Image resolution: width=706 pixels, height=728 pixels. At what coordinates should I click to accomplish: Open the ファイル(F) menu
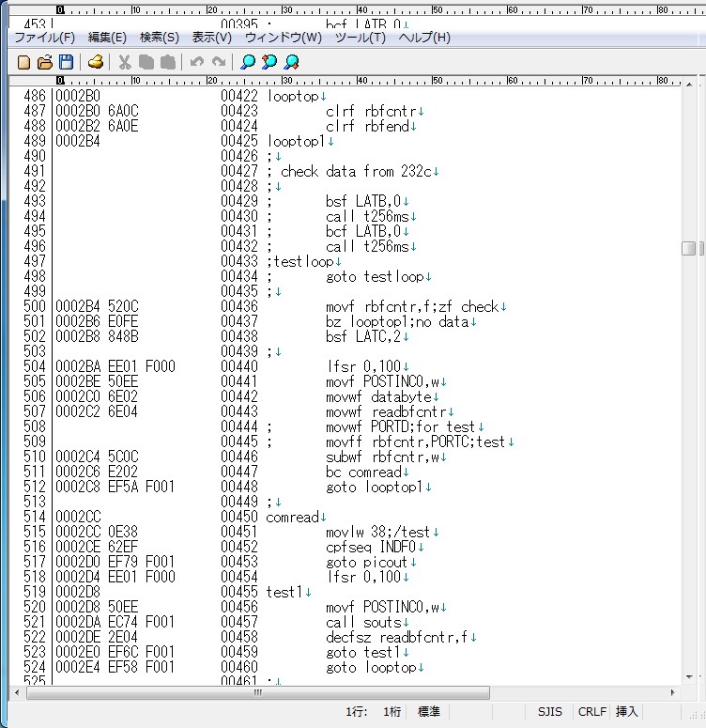(44, 38)
